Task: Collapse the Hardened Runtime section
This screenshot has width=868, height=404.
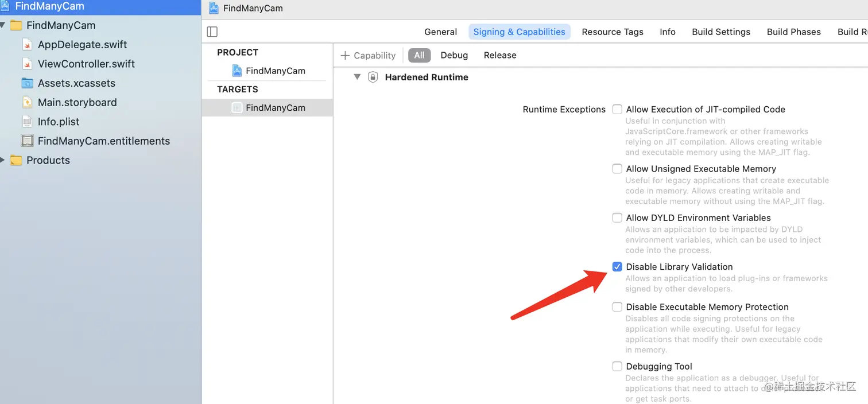Action: click(x=357, y=77)
